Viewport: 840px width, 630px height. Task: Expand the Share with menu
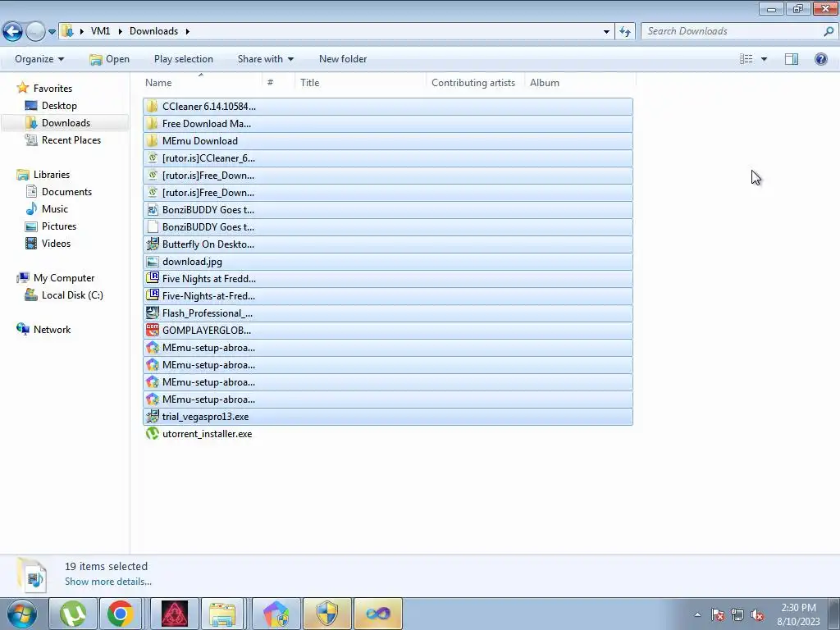coord(265,59)
